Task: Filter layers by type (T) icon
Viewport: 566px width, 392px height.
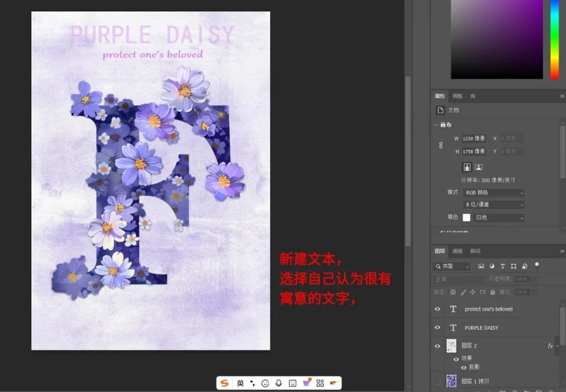Action: (503, 266)
